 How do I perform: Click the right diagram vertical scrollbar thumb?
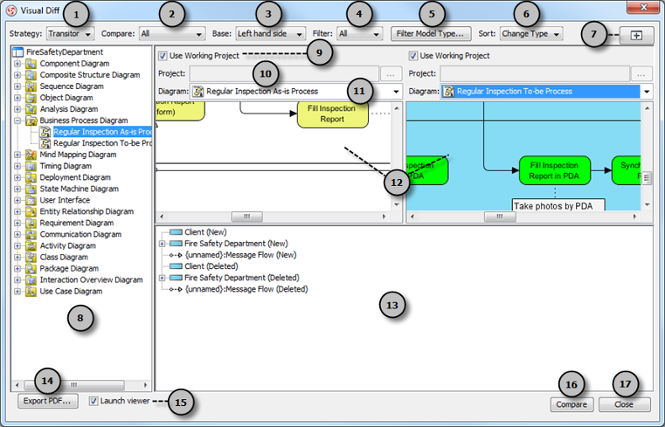[647, 178]
